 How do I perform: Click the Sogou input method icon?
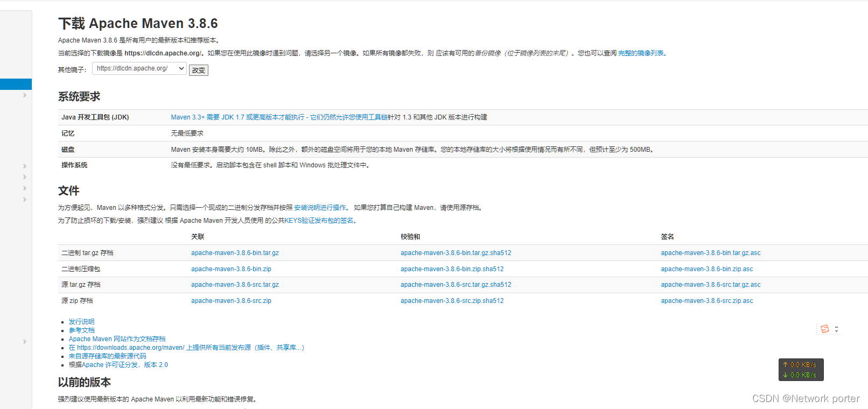point(825,329)
